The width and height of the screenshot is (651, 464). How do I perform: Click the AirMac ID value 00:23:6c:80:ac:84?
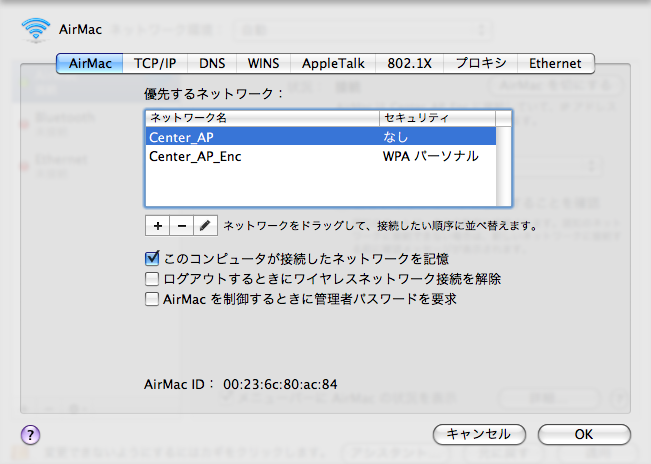pos(280,384)
